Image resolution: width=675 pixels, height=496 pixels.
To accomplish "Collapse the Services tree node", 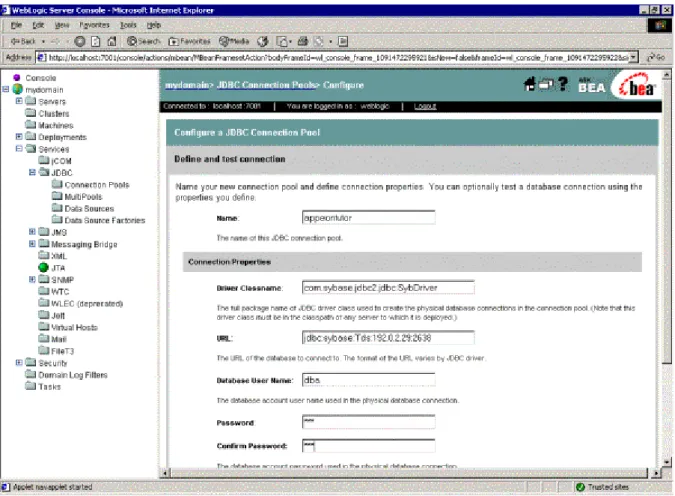I will (19, 149).
